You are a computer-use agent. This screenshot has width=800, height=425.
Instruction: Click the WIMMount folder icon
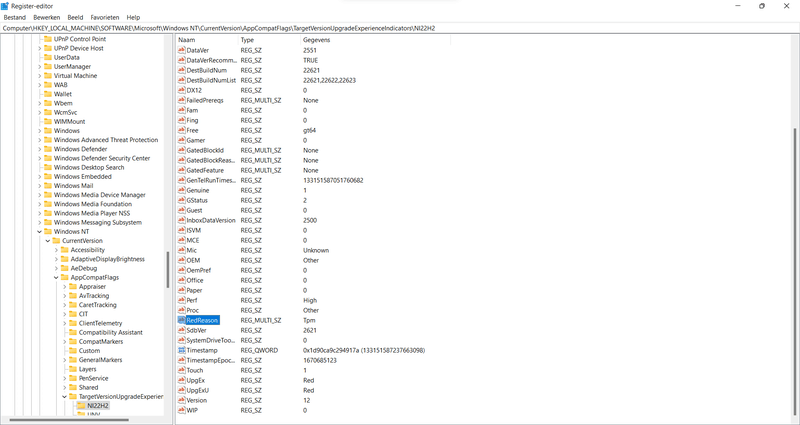[48, 121]
